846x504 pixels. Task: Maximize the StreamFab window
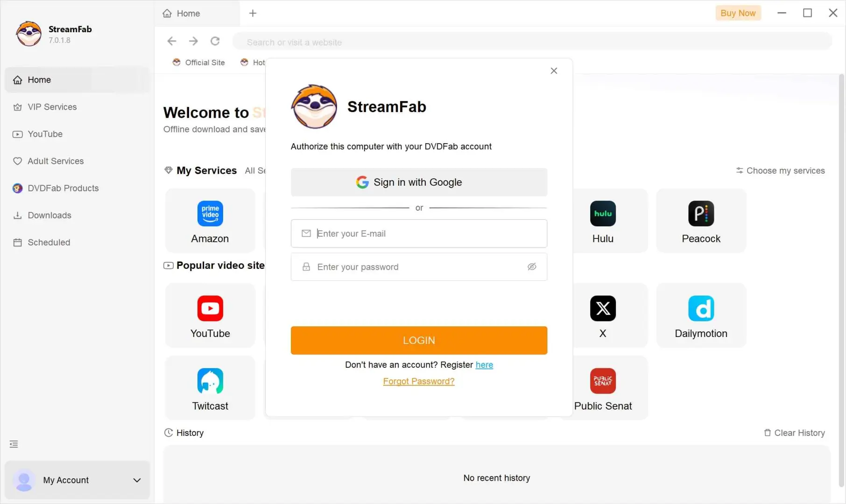point(807,13)
